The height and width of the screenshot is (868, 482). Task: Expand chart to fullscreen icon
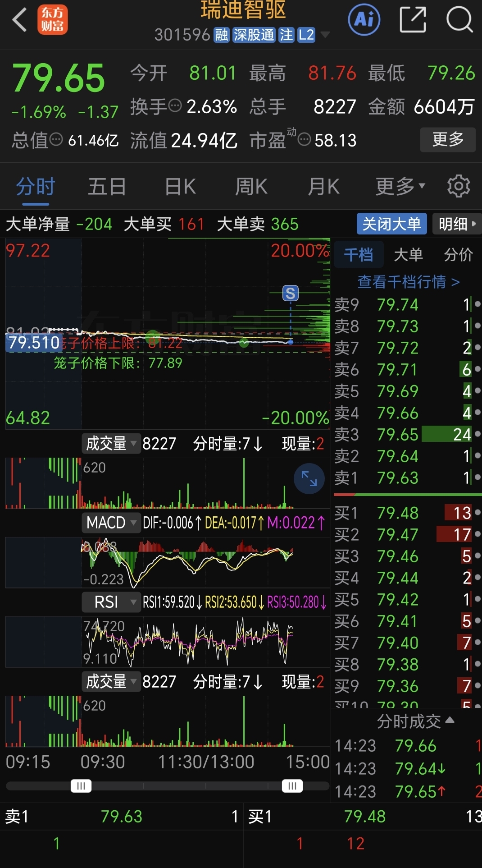(309, 478)
